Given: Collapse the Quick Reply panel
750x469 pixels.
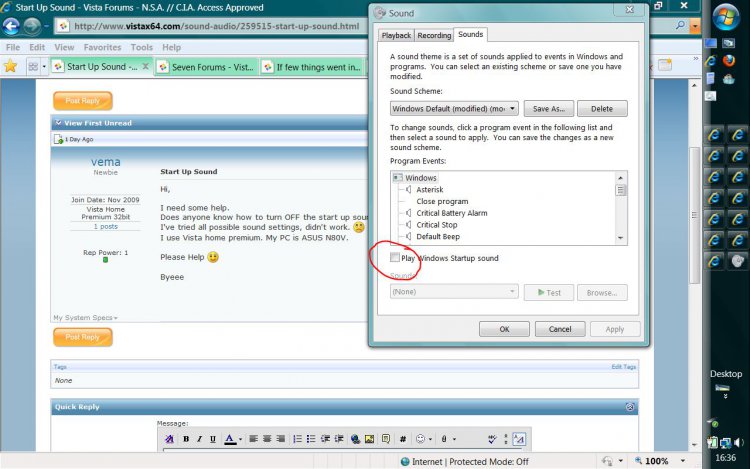Looking at the screenshot, I should (630, 407).
